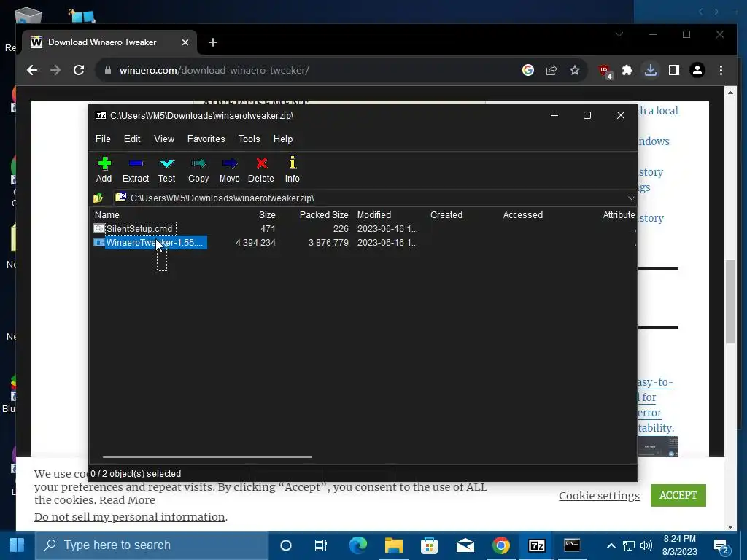747x560 pixels.
Task: Open the uBlock Origin extension icon
Action: (x=605, y=71)
